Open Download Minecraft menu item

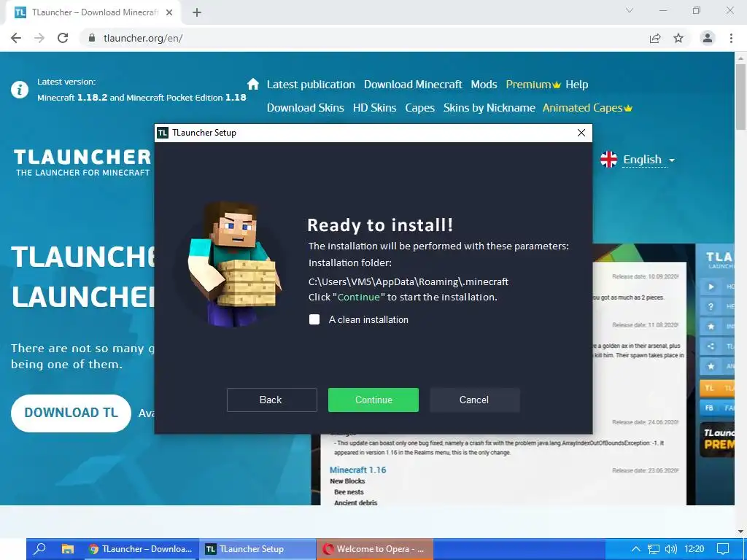[x=413, y=85]
